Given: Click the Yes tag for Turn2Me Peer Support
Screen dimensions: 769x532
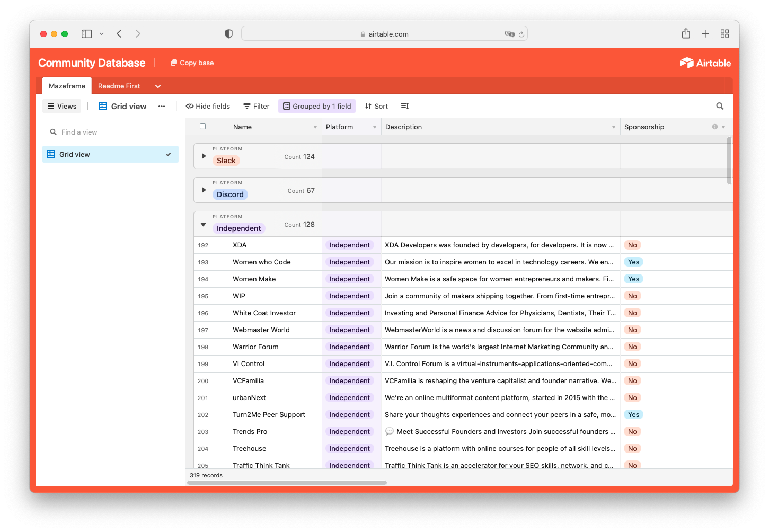Looking at the screenshot, I should [633, 415].
